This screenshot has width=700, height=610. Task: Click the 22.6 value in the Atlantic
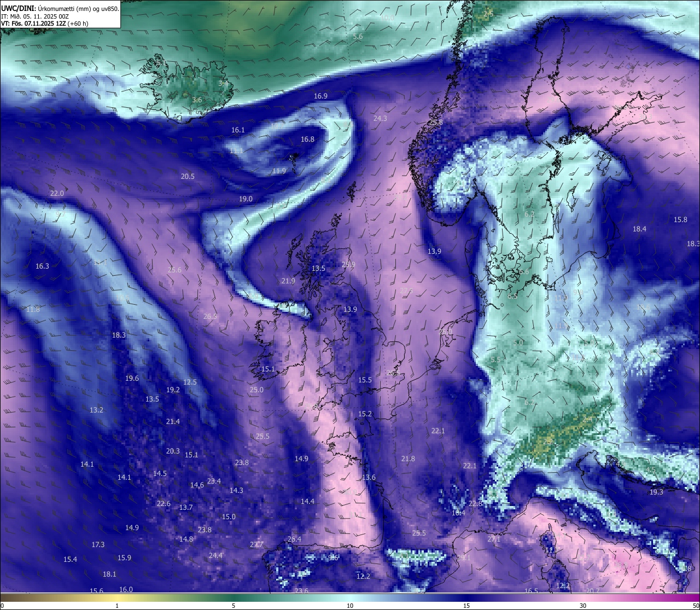(164, 504)
